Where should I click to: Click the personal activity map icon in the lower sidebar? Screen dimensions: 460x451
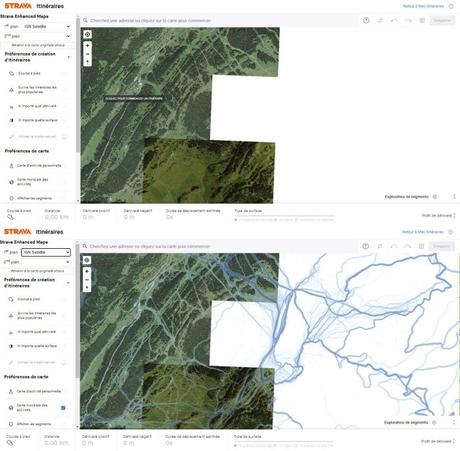pos(11,391)
